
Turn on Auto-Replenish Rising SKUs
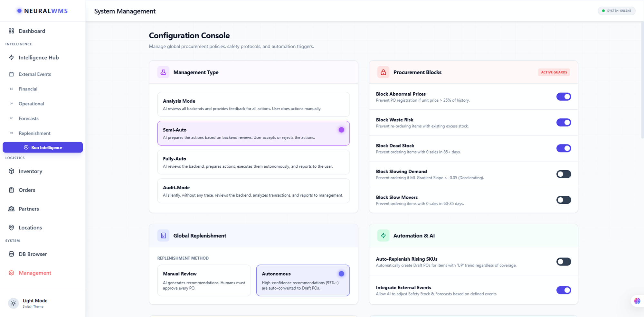[563, 261]
